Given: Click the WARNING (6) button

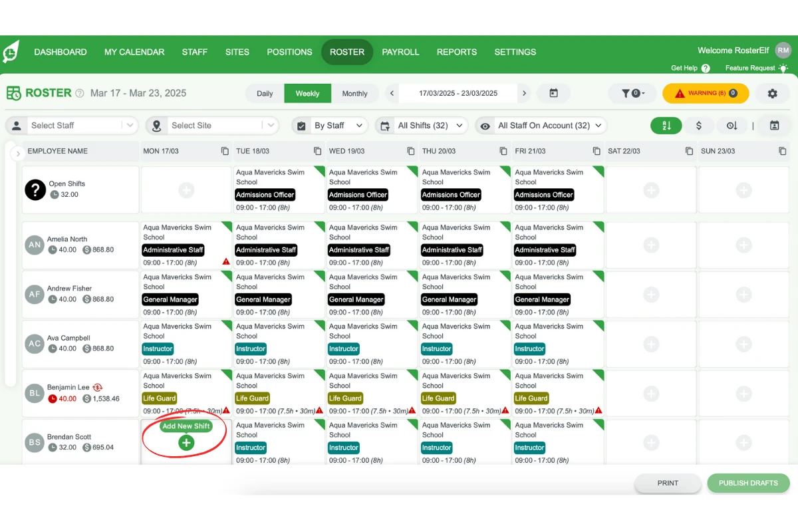Looking at the screenshot, I should pyautogui.click(x=706, y=93).
